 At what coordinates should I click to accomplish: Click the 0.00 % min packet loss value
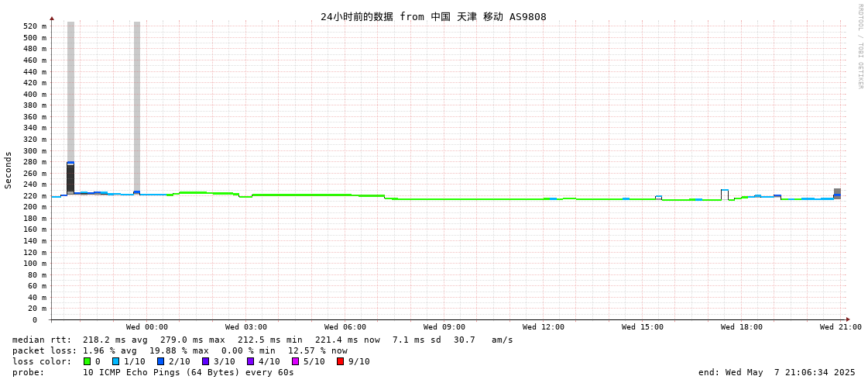point(248,351)
